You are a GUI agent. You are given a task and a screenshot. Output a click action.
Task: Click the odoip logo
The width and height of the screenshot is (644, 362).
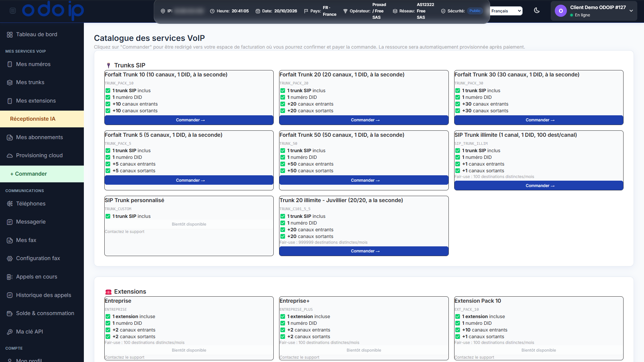coord(53,10)
